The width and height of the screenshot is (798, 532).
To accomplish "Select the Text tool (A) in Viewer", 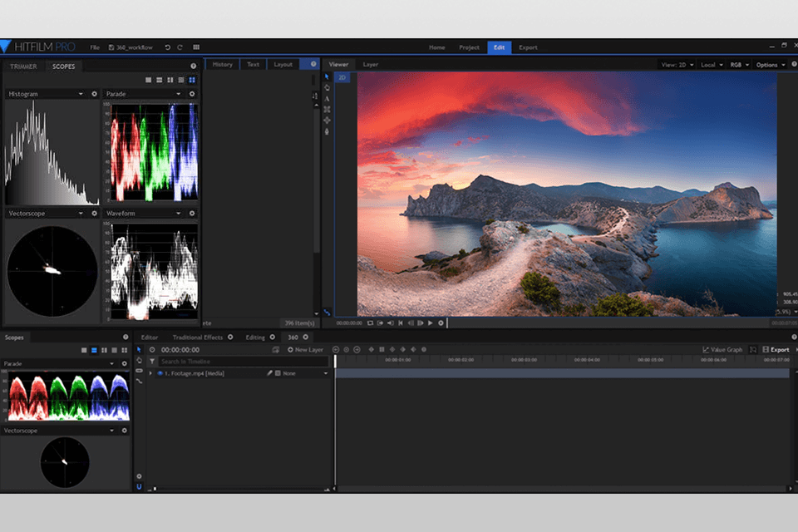I will (327, 99).
